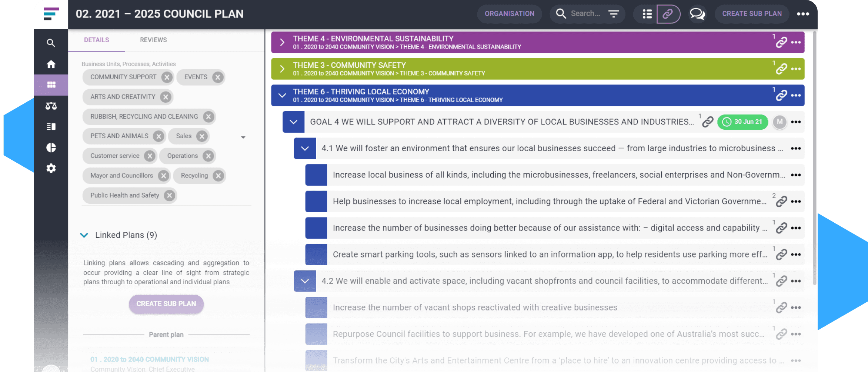Collapse the Linked Plans section
868x372 pixels.
tap(84, 235)
